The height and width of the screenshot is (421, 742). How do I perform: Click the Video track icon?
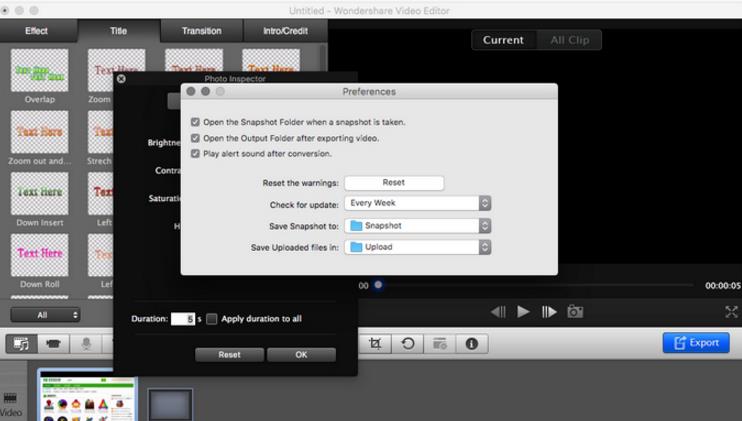(x=10, y=398)
